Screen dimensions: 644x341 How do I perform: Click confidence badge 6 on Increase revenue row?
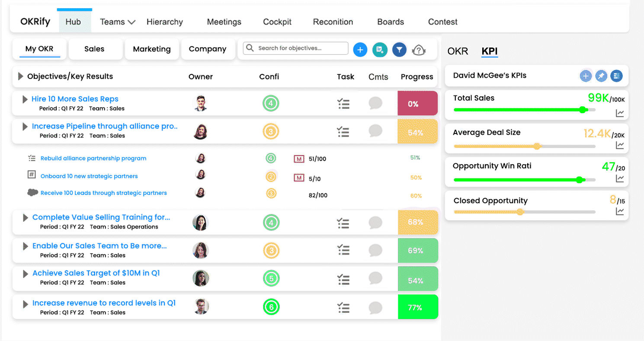pyautogui.click(x=271, y=307)
